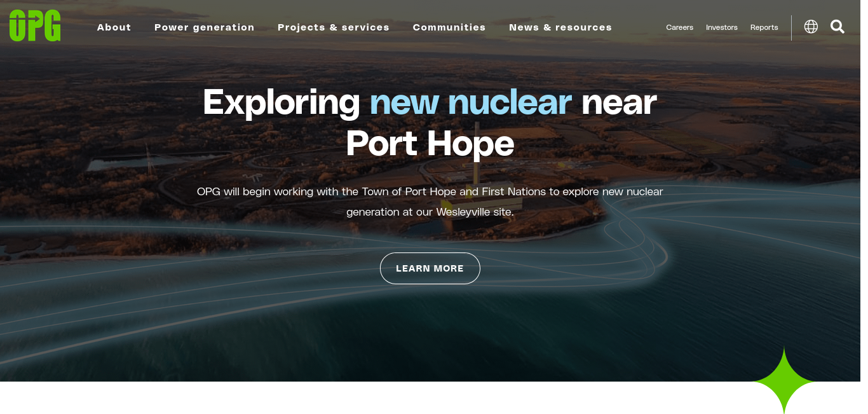The image size is (868, 414).
Task: Open the News & resources menu
Action: [560, 27]
